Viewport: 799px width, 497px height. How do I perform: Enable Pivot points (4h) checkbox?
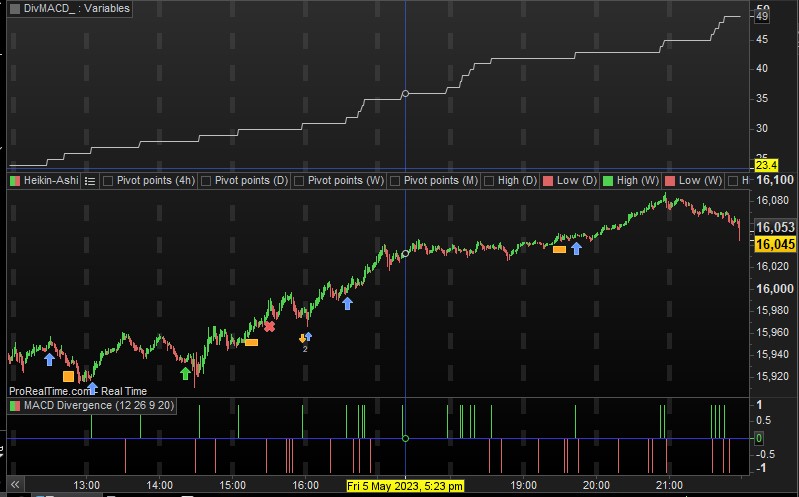point(108,181)
